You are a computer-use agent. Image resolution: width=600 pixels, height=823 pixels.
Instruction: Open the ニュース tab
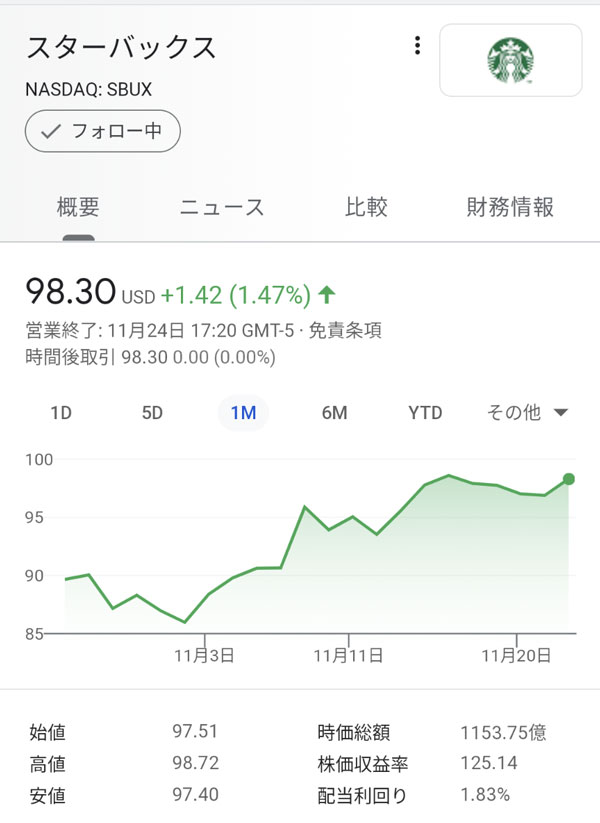tap(222, 208)
